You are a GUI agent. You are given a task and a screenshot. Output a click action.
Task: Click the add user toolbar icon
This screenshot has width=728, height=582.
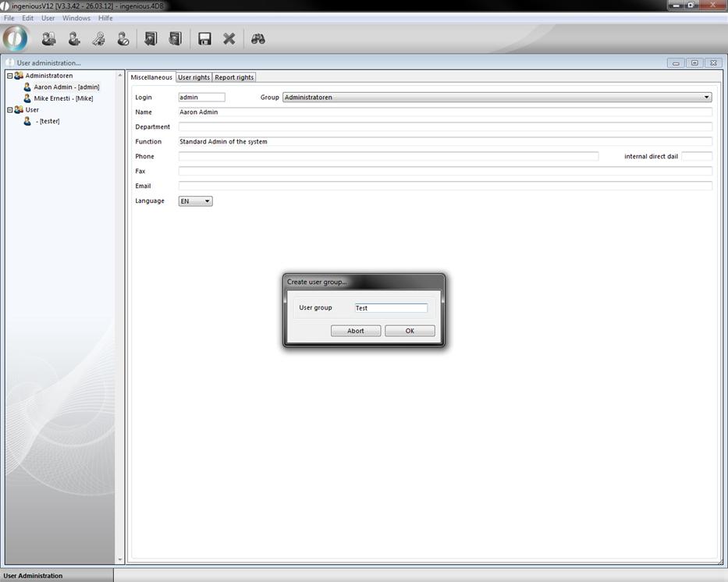[x=73, y=38]
